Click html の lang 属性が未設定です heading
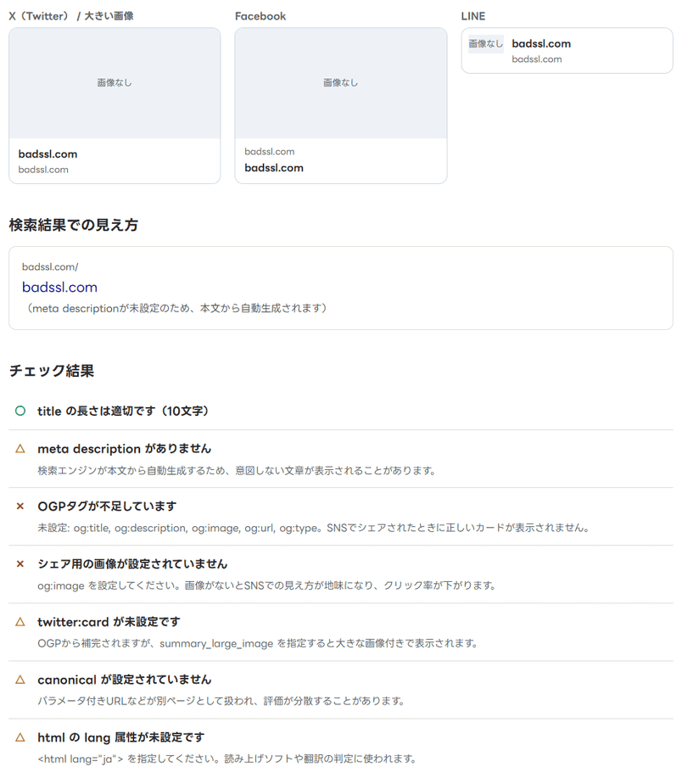Image resolution: width=682 pixels, height=784 pixels. [121, 737]
